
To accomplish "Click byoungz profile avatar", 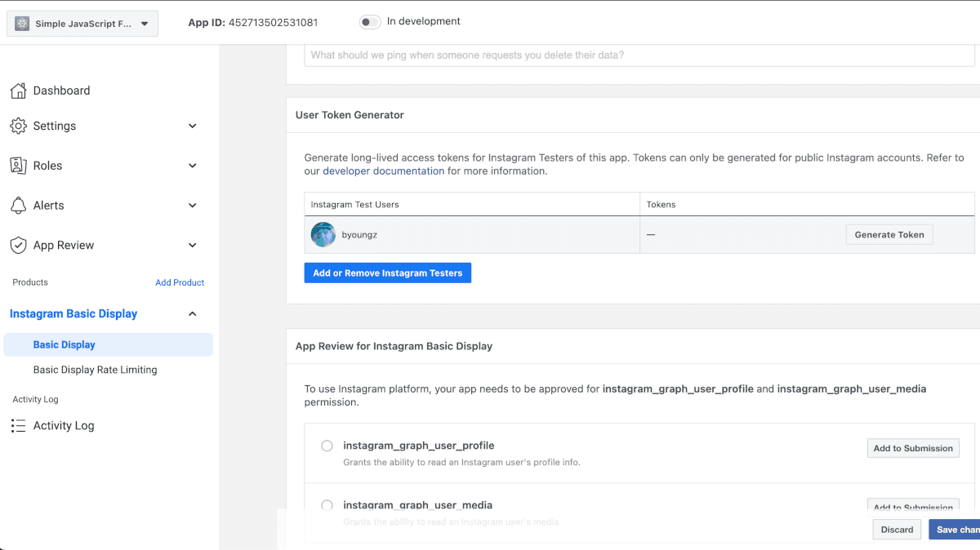I will (x=323, y=234).
